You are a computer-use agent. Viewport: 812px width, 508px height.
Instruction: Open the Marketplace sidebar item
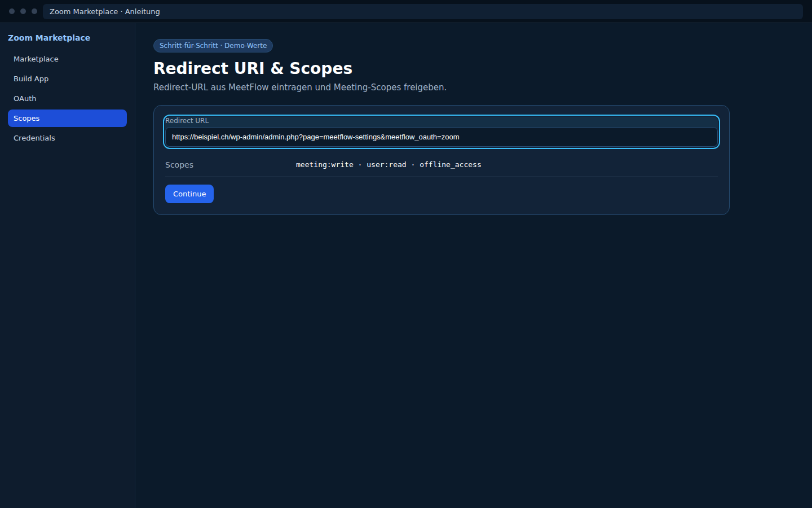point(67,59)
